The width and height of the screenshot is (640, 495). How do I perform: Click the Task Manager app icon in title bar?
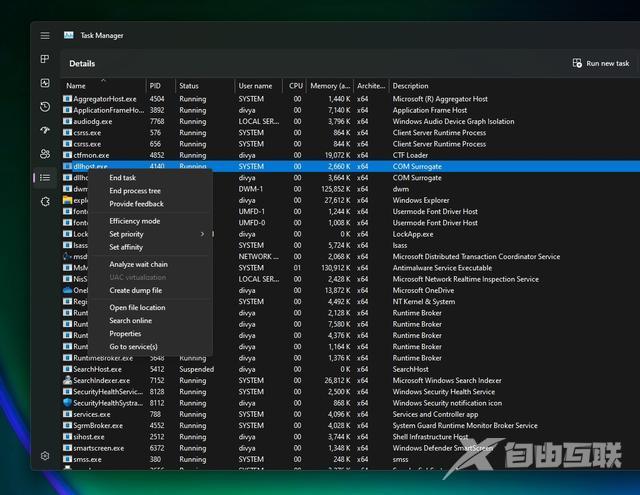pos(69,35)
